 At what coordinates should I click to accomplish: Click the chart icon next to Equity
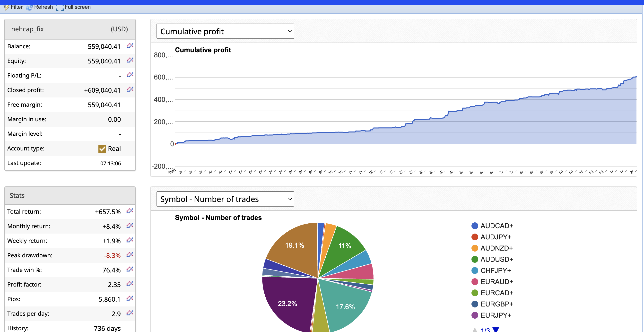[130, 60]
